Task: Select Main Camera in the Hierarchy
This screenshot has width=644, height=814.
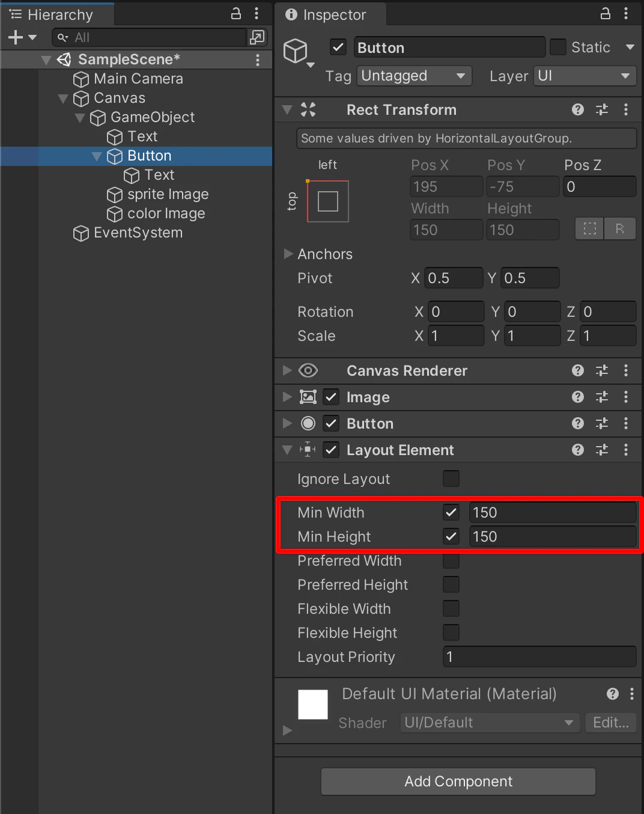Action: [139, 79]
